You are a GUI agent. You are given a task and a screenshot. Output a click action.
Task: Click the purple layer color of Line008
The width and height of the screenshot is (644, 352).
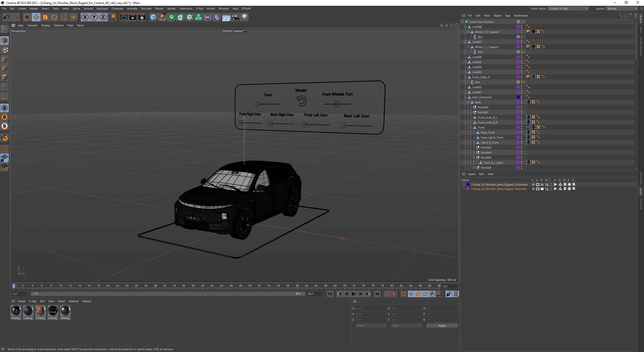518,27
